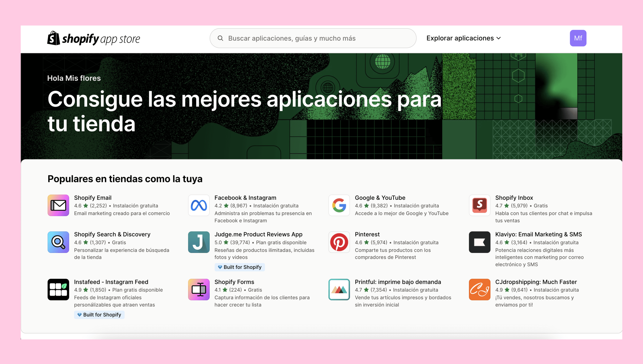Screen dimensions: 643x364
Task: Click the Printful mountains icon
Action: pyautogui.click(x=339, y=290)
